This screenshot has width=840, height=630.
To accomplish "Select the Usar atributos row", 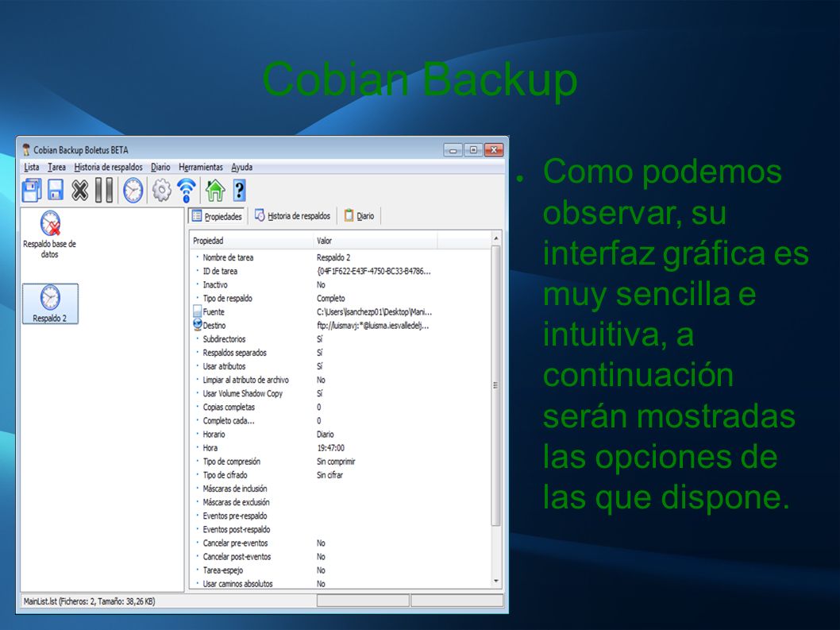I will 340,366.
